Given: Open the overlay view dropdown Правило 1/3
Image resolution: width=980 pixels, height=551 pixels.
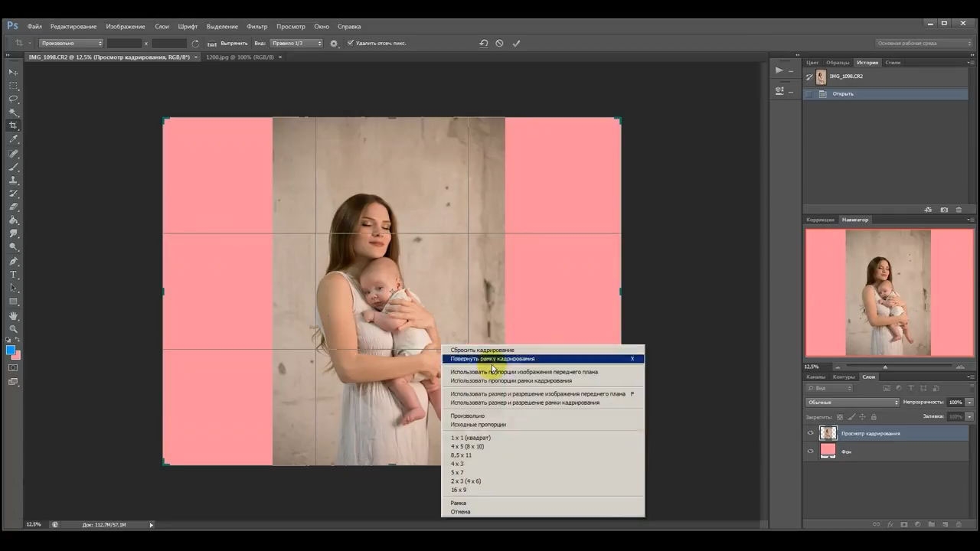Looking at the screenshot, I should tap(297, 44).
